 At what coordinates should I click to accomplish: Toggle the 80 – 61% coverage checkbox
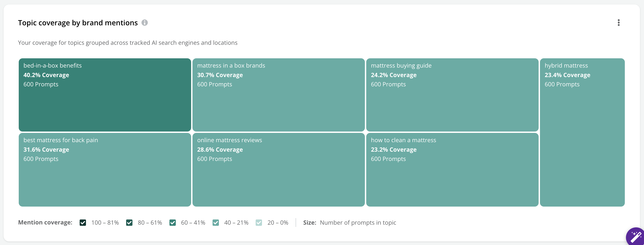tap(129, 222)
